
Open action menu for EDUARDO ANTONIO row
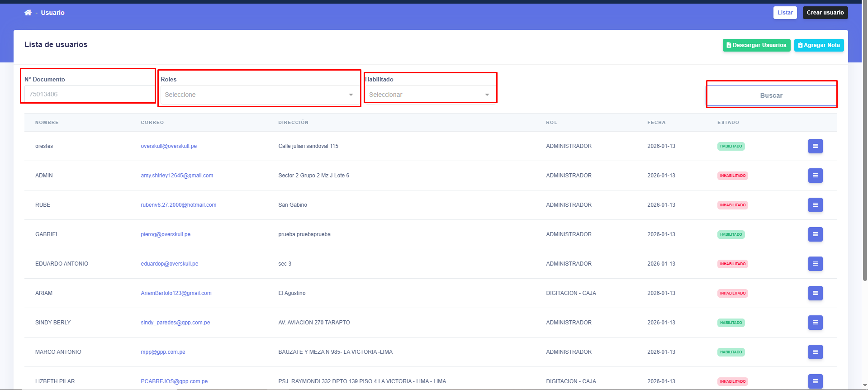click(815, 264)
